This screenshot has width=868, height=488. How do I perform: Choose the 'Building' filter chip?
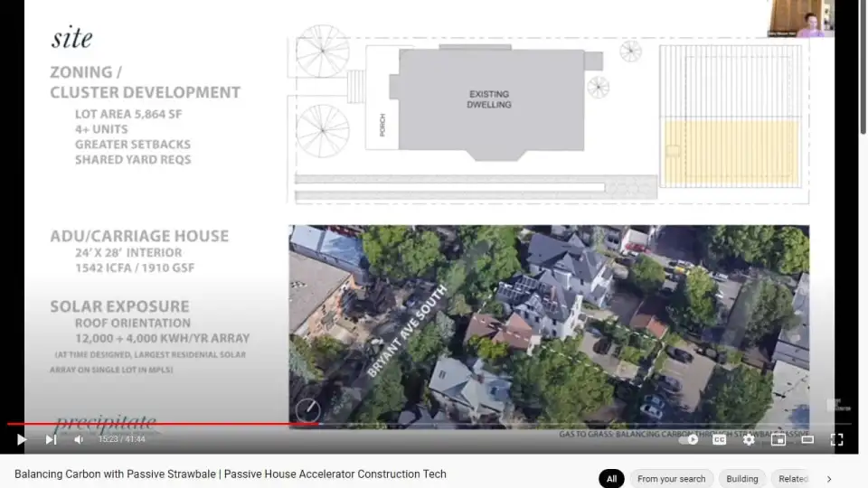(741, 479)
